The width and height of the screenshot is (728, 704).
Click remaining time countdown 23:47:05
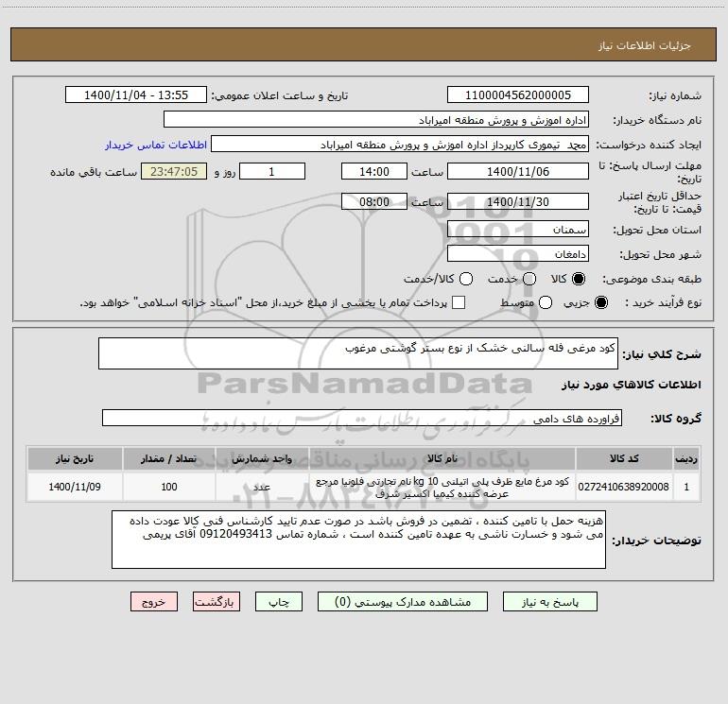click(174, 171)
